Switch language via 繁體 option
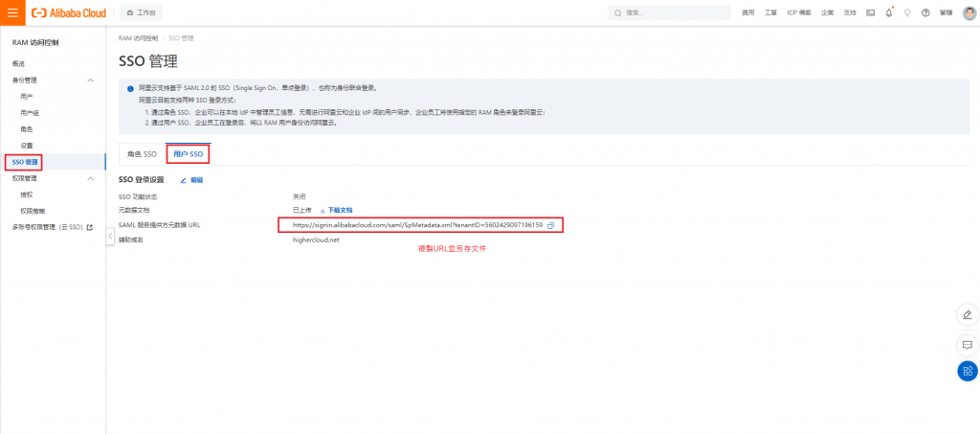This screenshot has width=980, height=434. click(947, 12)
